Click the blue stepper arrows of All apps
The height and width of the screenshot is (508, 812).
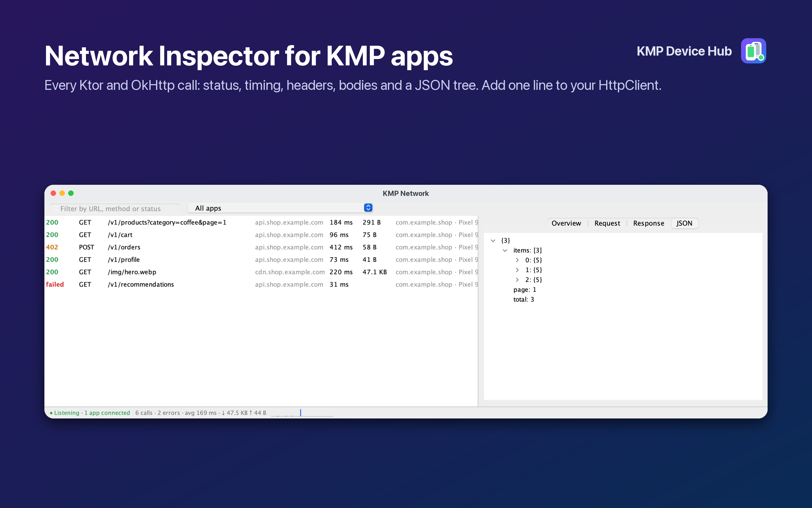point(368,208)
